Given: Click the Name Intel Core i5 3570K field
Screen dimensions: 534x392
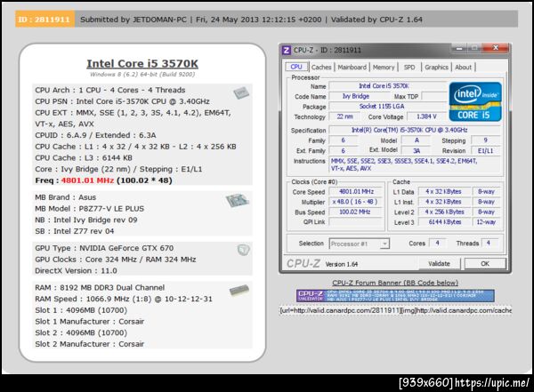Looking at the screenshot, I should tap(387, 86).
